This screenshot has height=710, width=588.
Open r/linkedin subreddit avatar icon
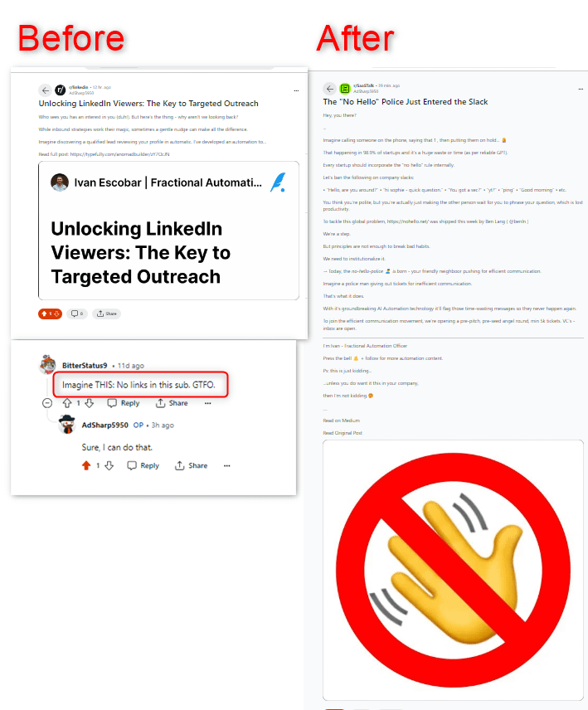[61, 90]
